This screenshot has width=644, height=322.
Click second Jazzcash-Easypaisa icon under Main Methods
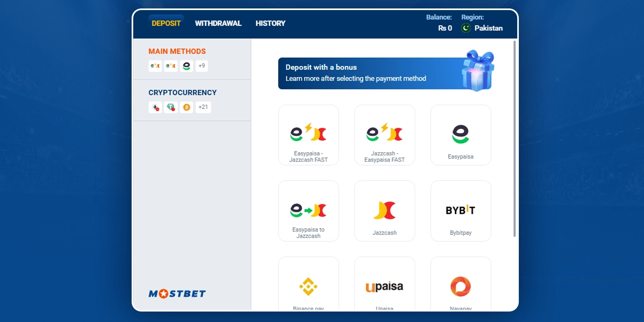click(171, 66)
